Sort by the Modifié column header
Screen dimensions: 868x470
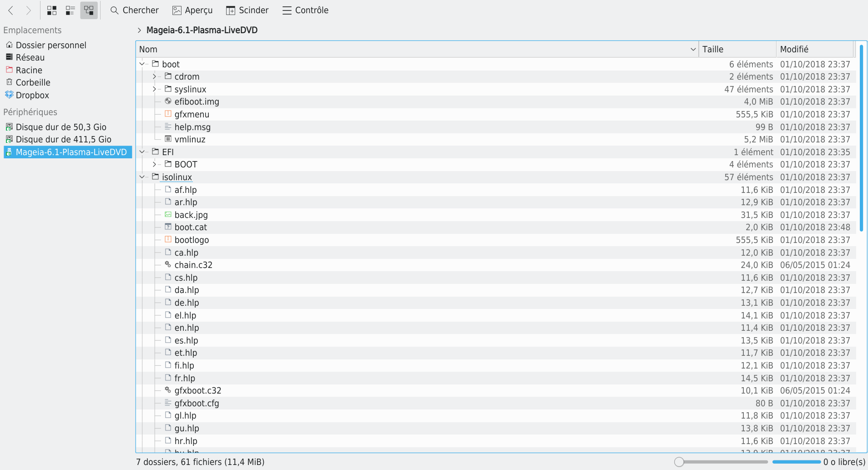[x=815, y=49]
